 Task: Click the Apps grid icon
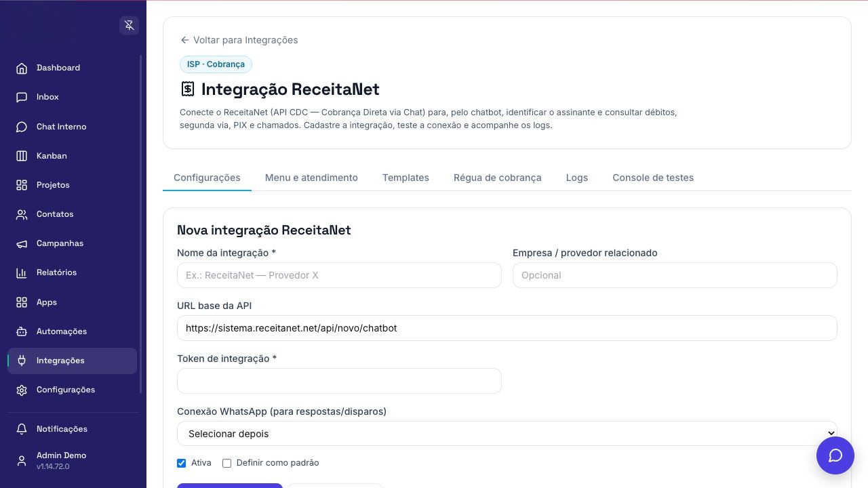click(22, 302)
